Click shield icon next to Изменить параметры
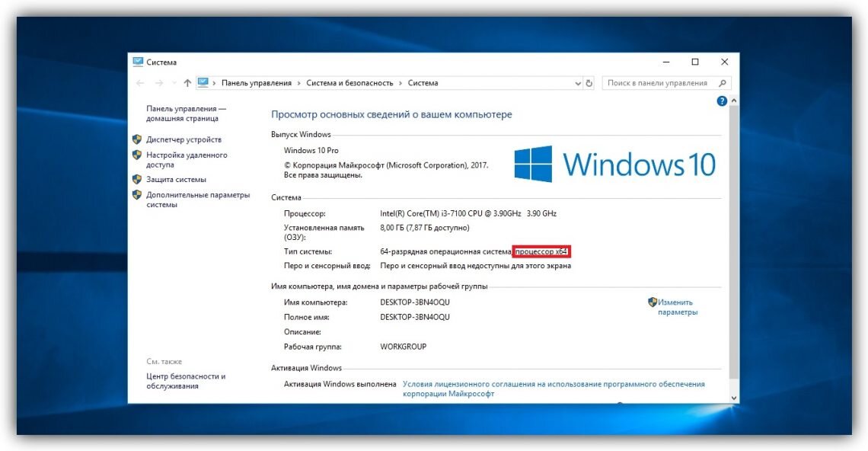This screenshot has height=451, width=868. (x=652, y=302)
